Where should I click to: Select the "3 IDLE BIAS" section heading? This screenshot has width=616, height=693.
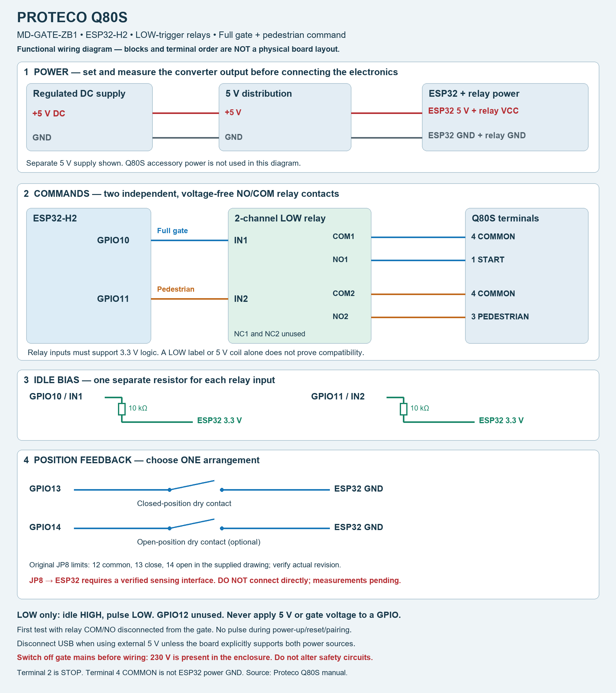coord(149,380)
